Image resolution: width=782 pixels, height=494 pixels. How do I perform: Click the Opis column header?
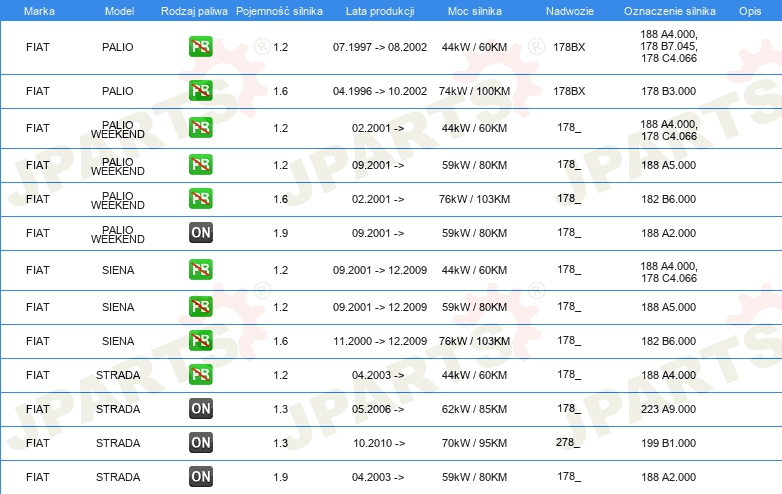[750, 11]
